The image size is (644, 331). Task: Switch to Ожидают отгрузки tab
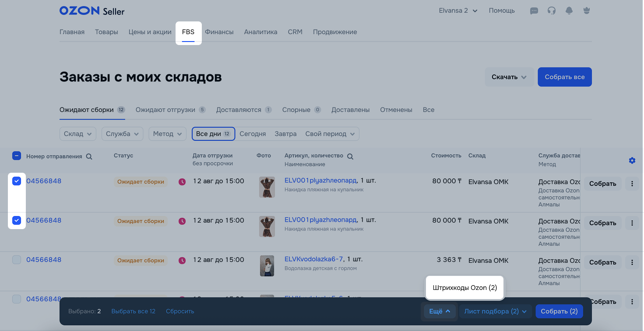(171, 110)
